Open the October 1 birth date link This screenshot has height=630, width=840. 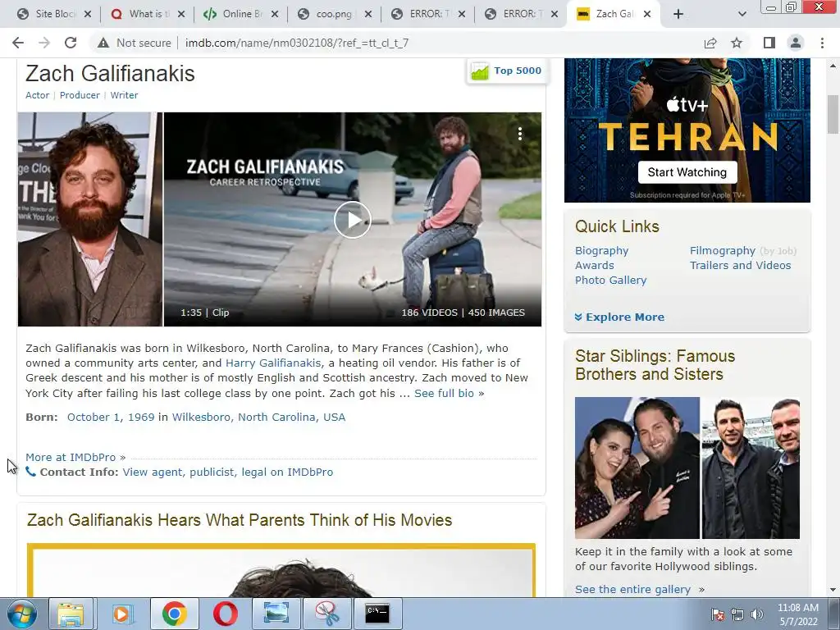(x=94, y=418)
